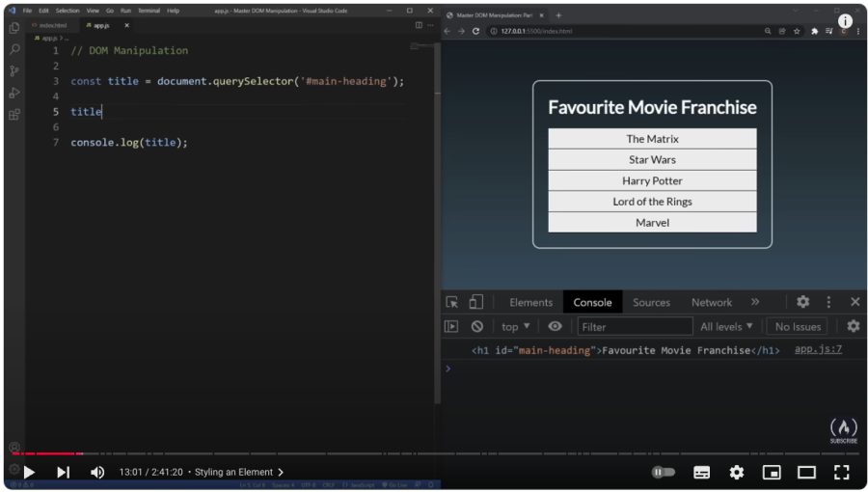868x492 pixels.
Task: Click the Subscribe watermark button
Action: click(844, 430)
